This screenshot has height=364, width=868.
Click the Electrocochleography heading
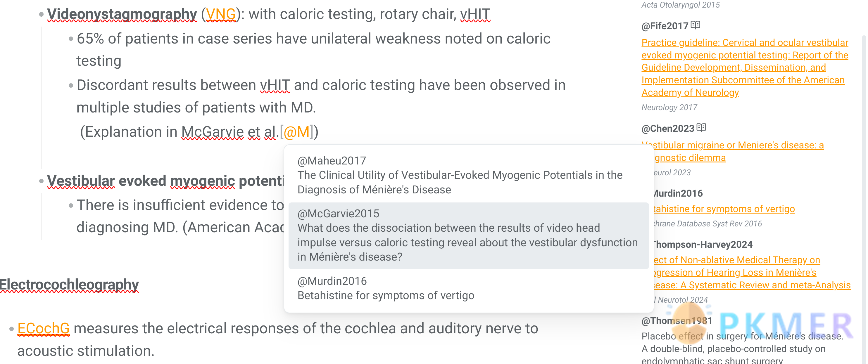(69, 285)
